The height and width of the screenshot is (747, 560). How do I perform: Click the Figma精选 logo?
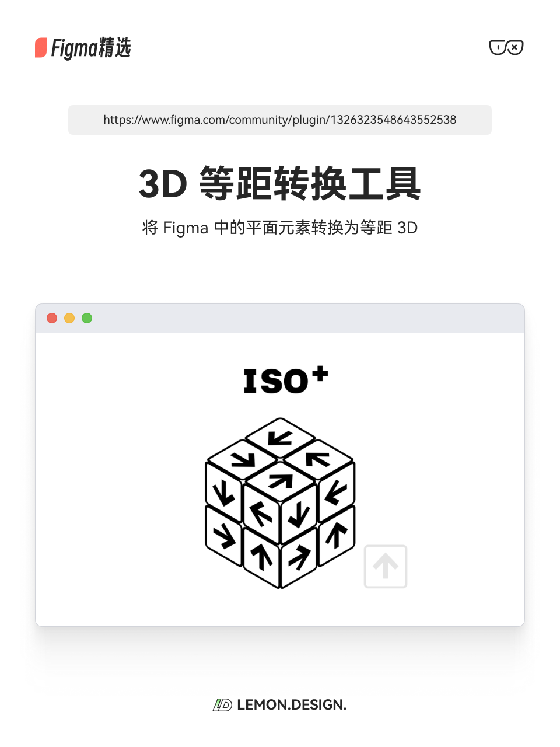[x=83, y=48]
